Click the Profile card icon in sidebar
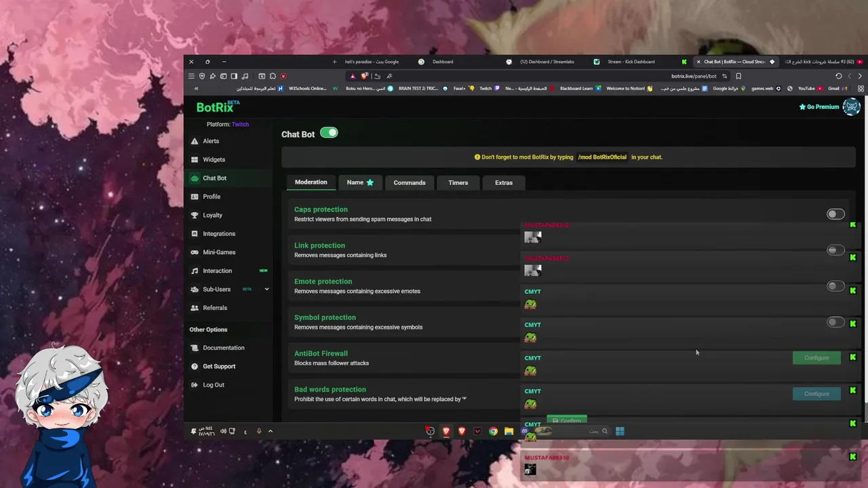The width and height of the screenshot is (868, 488). [x=195, y=197]
